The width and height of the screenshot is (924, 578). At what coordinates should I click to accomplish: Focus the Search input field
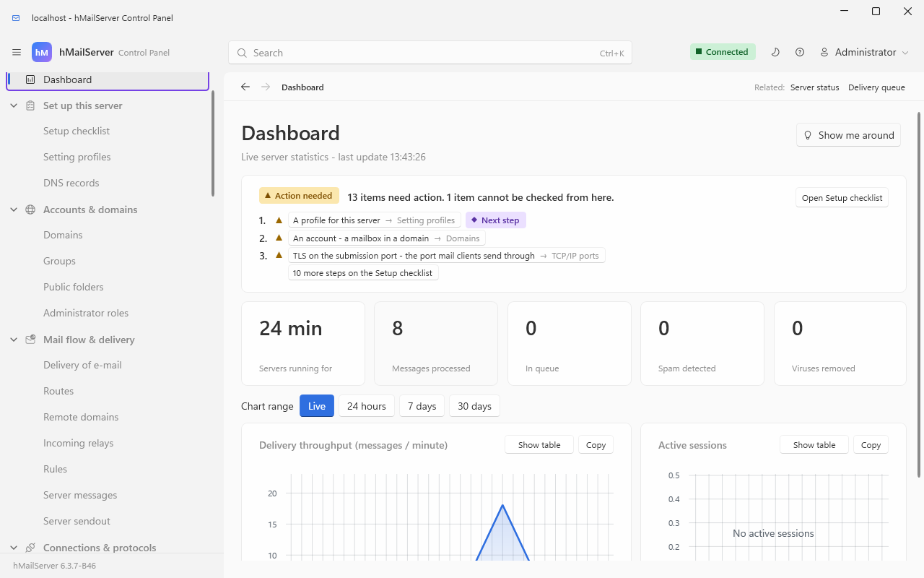point(430,53)
